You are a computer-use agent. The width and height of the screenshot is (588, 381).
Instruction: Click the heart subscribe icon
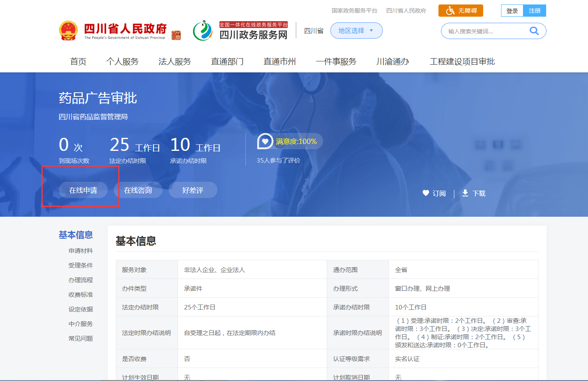coord(425,193)
